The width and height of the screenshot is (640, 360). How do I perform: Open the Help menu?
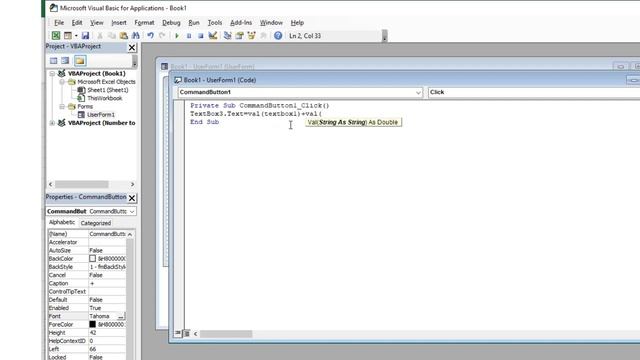coord(297,23)
